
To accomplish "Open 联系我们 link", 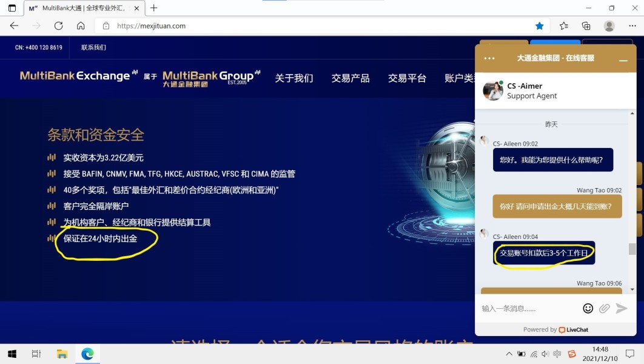I will click(93, 47).
